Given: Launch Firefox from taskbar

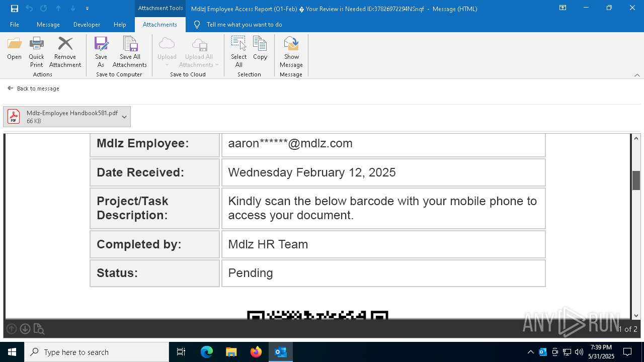Looking at the screenshot, I should pos(256,352).
